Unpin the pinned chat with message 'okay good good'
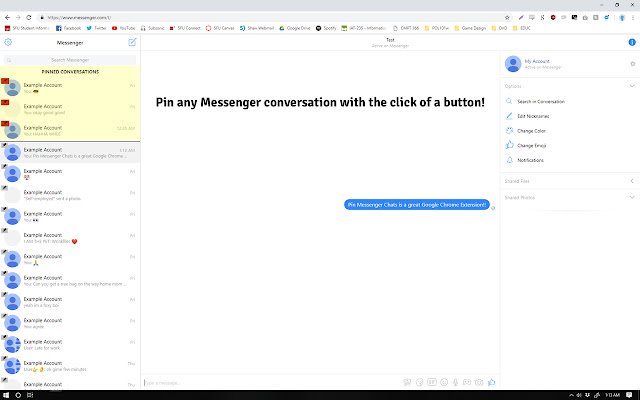 click(x=5, y=102)
